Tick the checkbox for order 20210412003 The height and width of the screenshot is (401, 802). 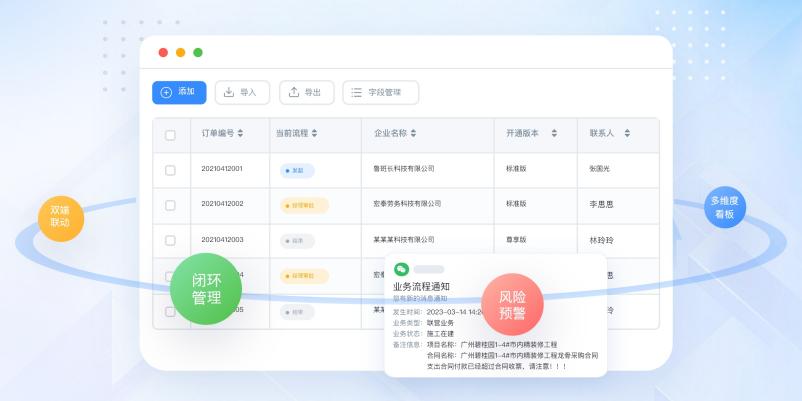click(x=170, y=241)
